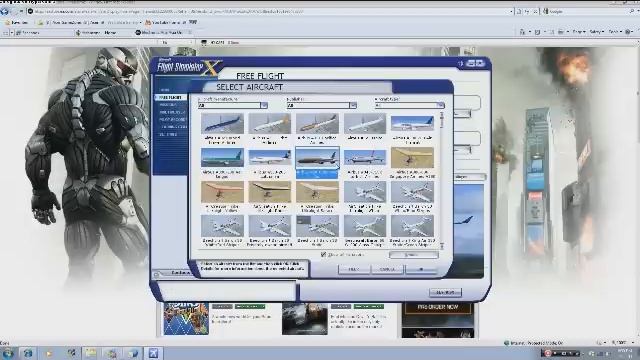Click PRE-ORDER NOW banner on webpage
The image size is (640, 360).
coord(438,307)
